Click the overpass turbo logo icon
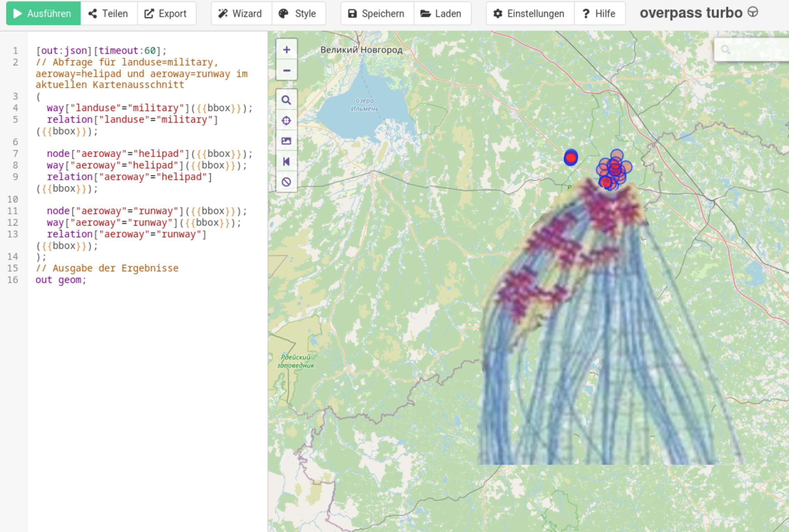This screenshot has height=532, width=789. 753,12
